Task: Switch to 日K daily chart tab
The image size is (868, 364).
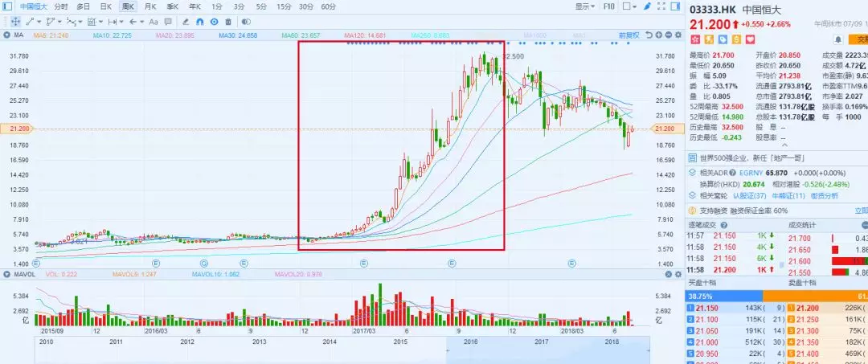Action: point(105,6)
